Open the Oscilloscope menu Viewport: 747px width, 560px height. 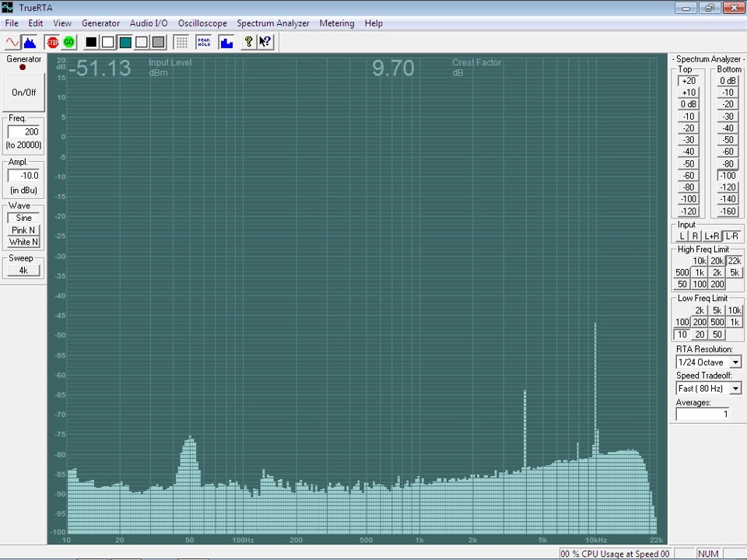(202, 23)
